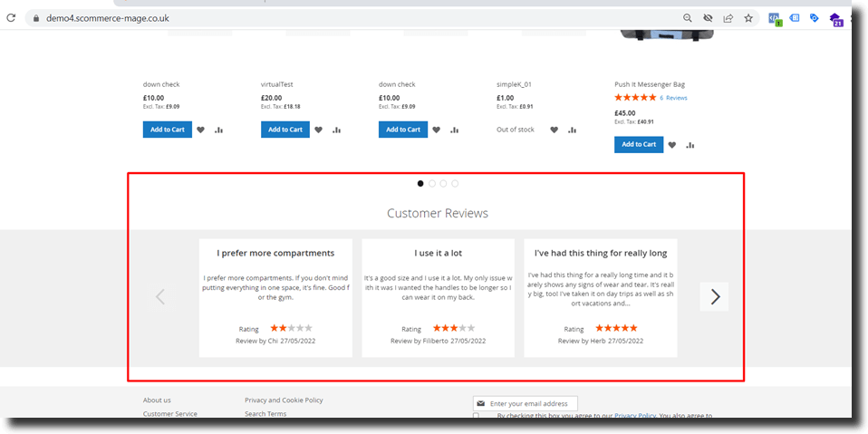
Task: Open Privacy and Cookie Policy footer link
Action: point(284,400)
